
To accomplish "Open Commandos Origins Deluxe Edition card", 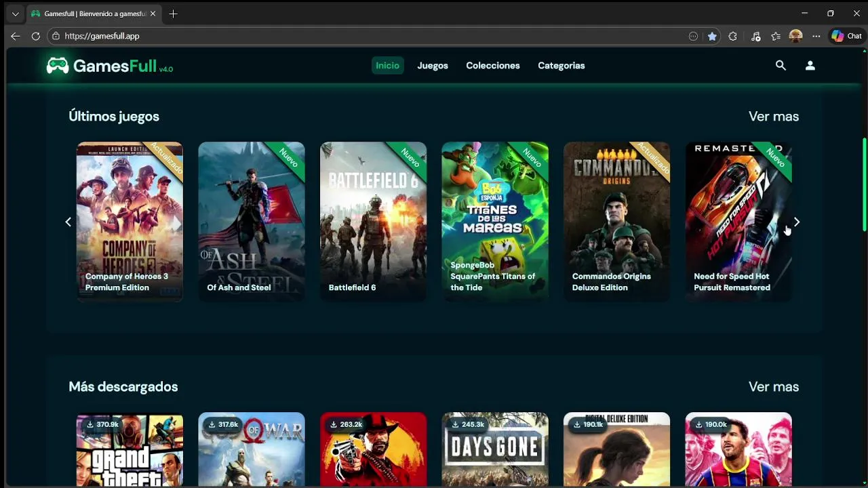I will [616, 222].
